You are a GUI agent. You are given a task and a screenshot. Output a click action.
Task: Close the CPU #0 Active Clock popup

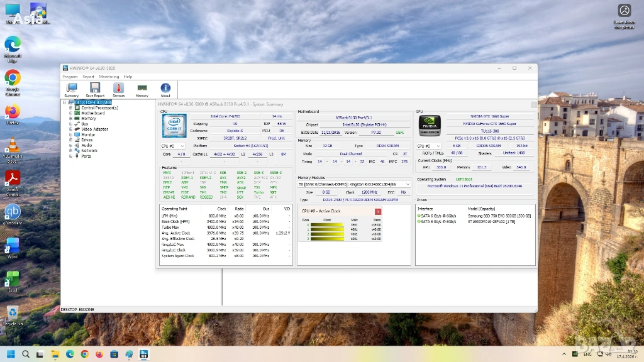click(377, 211)
